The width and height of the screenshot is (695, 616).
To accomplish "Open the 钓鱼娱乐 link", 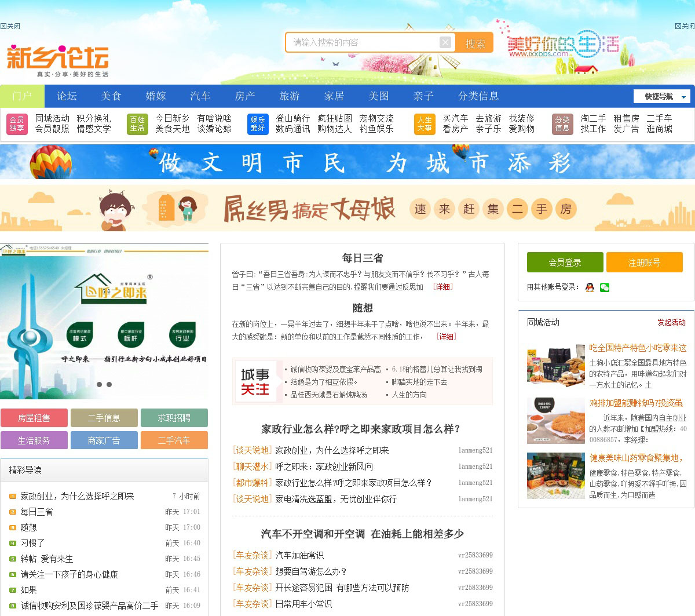I will [x=376, y=129].
